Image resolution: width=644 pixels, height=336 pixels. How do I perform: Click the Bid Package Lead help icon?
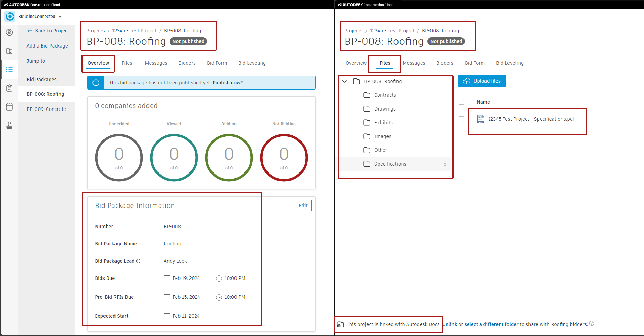click(x=138, y=261)
